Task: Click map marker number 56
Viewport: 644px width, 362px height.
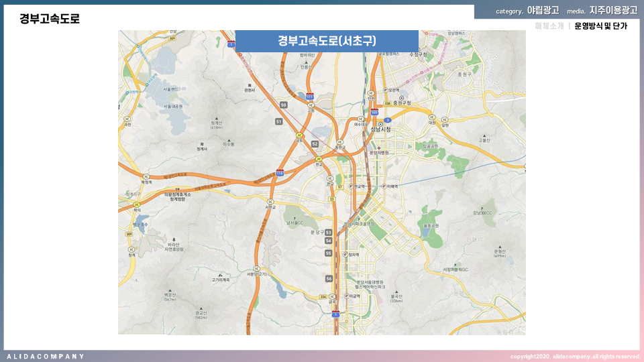Action: click(329, 278)
